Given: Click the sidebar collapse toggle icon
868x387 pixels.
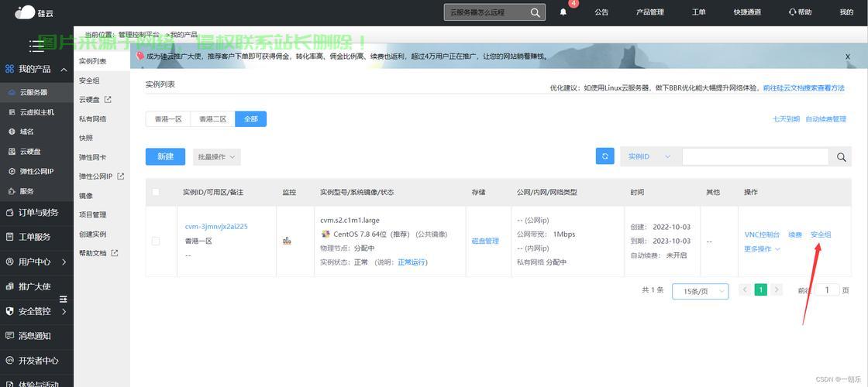Looking at the screenshot, I should click(x=64, y=299).
